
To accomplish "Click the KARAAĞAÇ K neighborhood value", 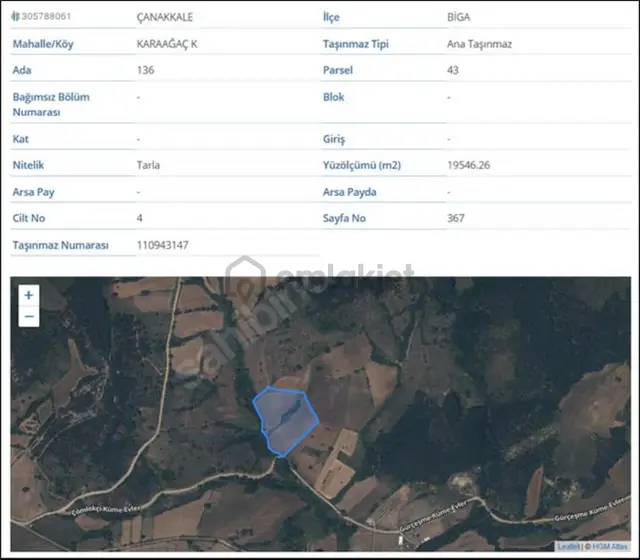I will click(x=167, y=44).
